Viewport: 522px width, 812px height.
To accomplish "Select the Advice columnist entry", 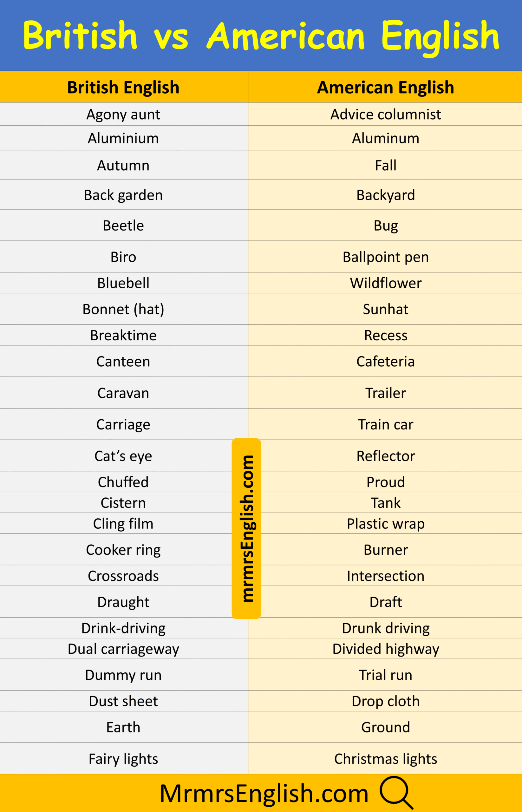I will [x=385, y=114].
